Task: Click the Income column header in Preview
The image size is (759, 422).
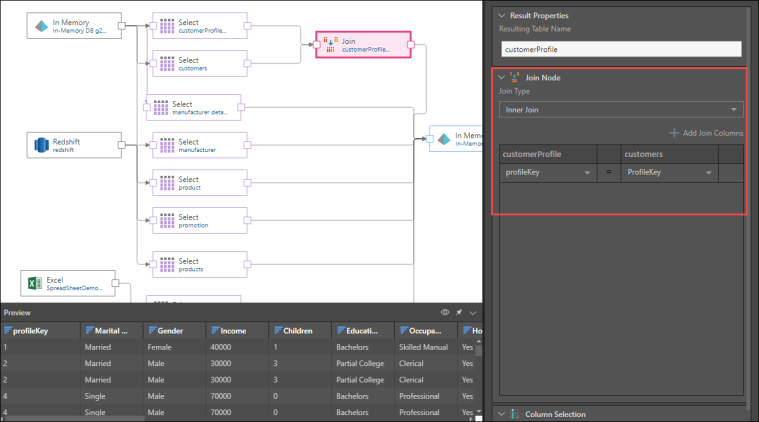Action: click(234, 330)
